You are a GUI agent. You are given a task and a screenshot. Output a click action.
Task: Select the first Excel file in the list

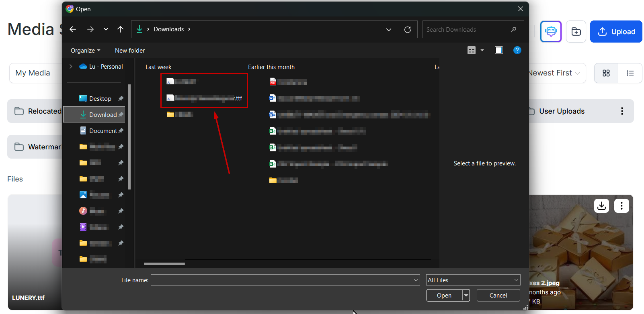[317, 131]
